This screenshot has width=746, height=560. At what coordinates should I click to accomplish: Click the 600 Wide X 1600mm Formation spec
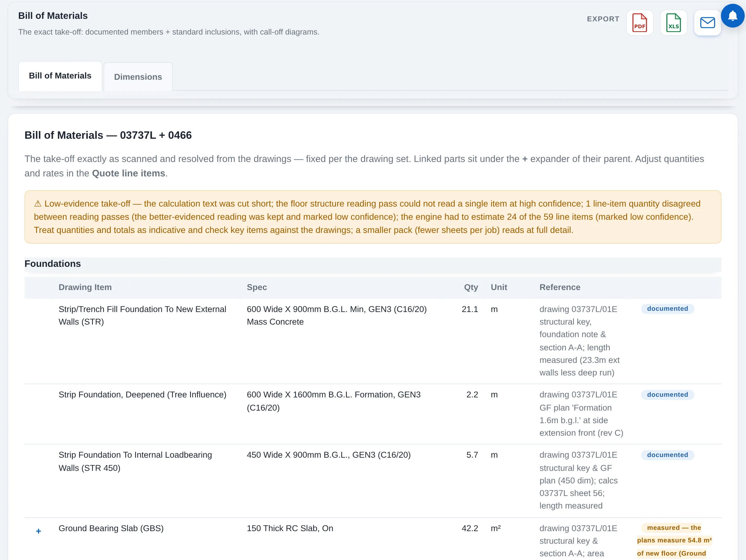(x=333, y=401)
